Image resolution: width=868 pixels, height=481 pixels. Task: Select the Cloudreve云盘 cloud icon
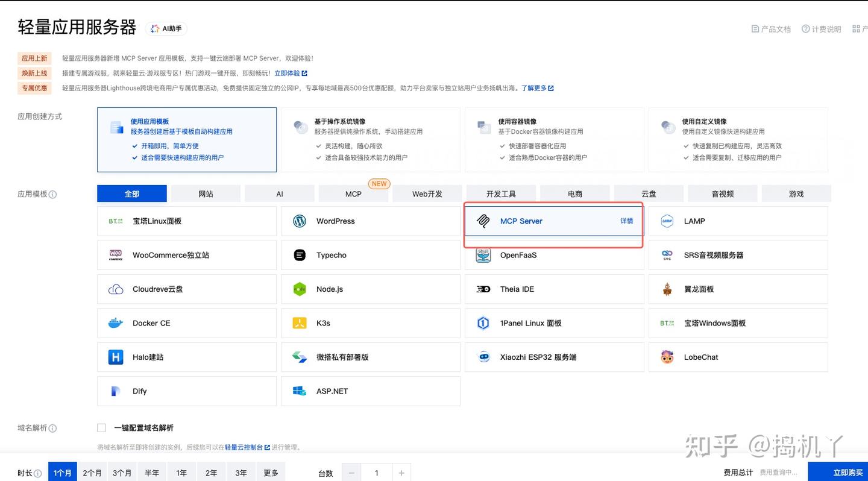(116, 289)
